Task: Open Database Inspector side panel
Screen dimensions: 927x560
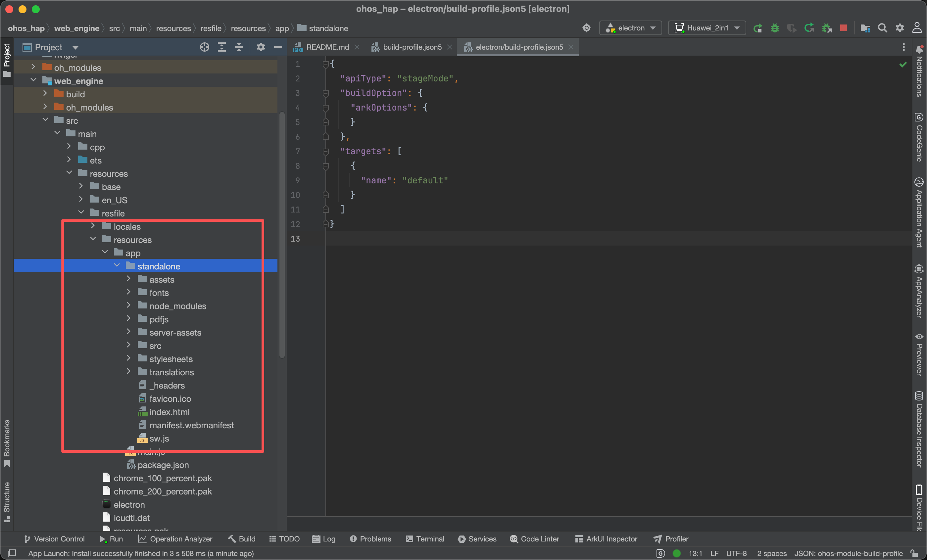Action: tap(919, 430)
